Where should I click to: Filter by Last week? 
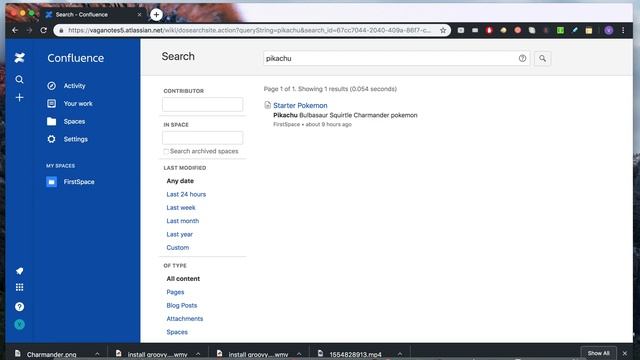click(181, 208)
